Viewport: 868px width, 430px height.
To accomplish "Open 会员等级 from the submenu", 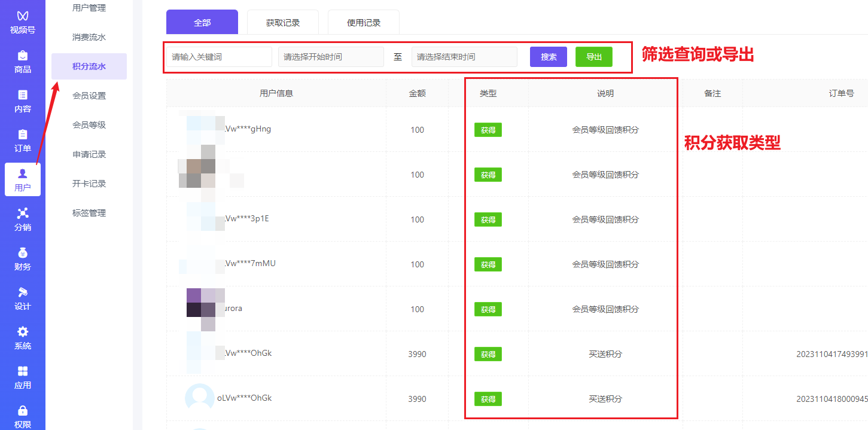I will (89, 124).
